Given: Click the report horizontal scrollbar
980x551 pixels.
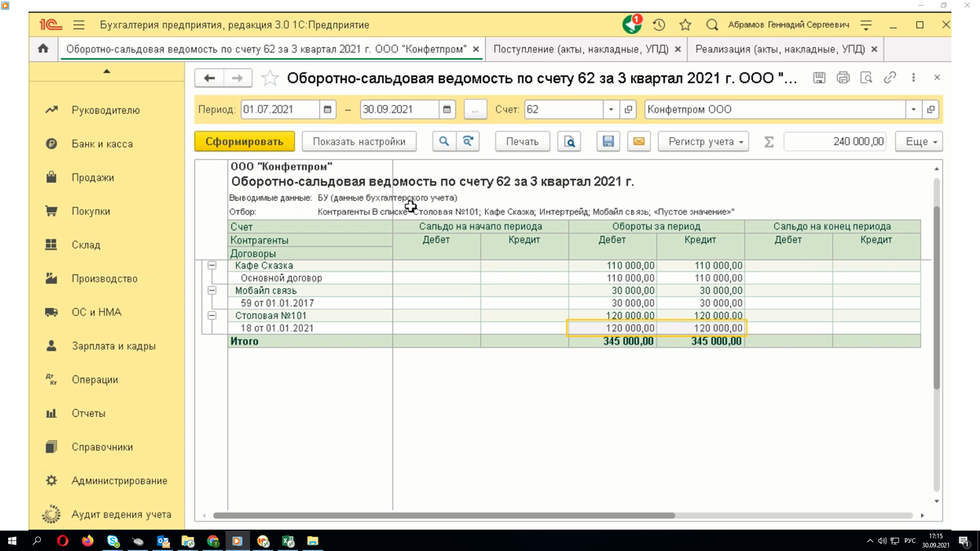Looking at the screenshot, I should pyautogui.click(x=443, y=516).
